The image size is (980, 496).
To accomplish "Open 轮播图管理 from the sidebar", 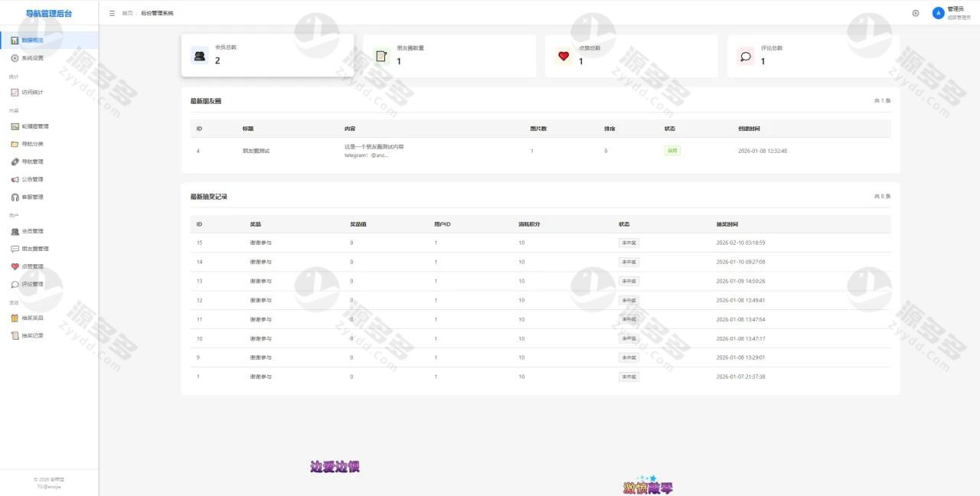I will click(x=34, y=127).
